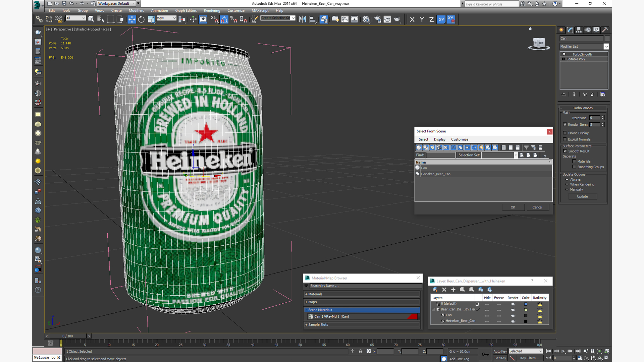Enable the Isoline Display checkbox
644x362 pixels.
point(565,133)
